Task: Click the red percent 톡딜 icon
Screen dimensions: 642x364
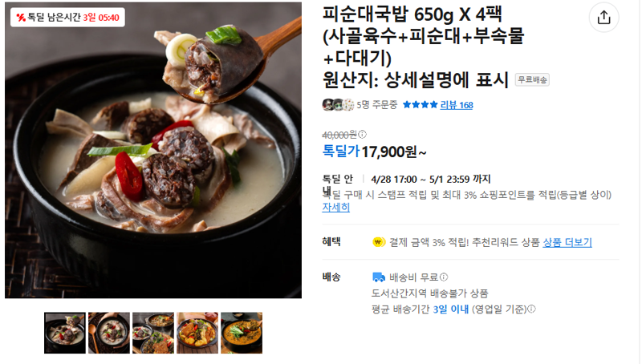Action: pos(21,18)
